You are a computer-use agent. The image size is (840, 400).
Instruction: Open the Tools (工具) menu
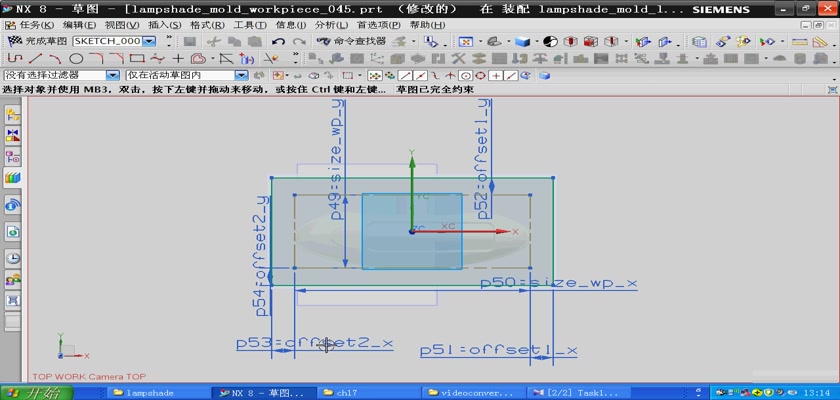[x=249, y=24]
